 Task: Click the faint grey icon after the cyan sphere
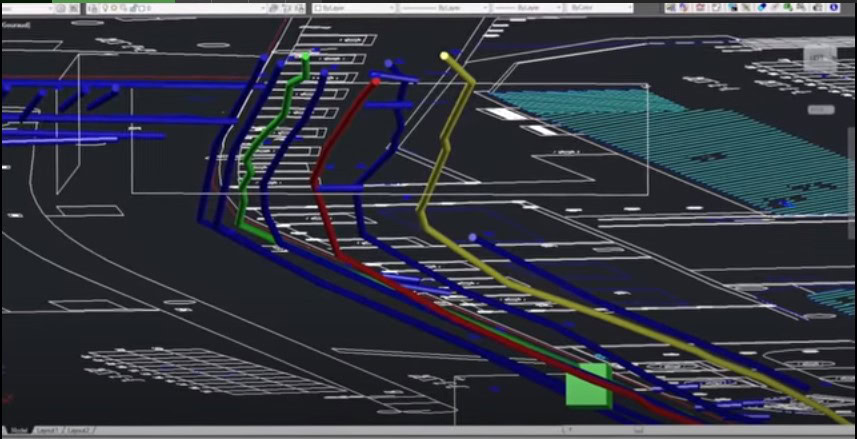point(774,8)
